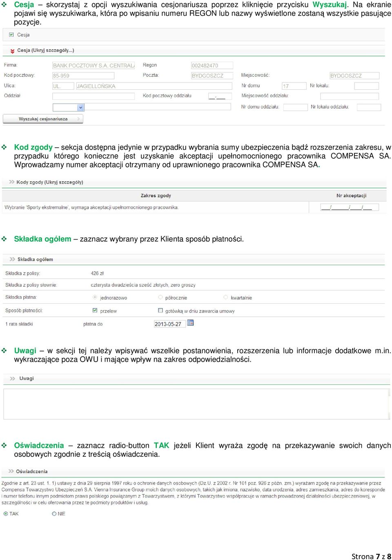Click the Nr akceptacji input field
This screenshot has width=392, height=560.
click(350, 207)
